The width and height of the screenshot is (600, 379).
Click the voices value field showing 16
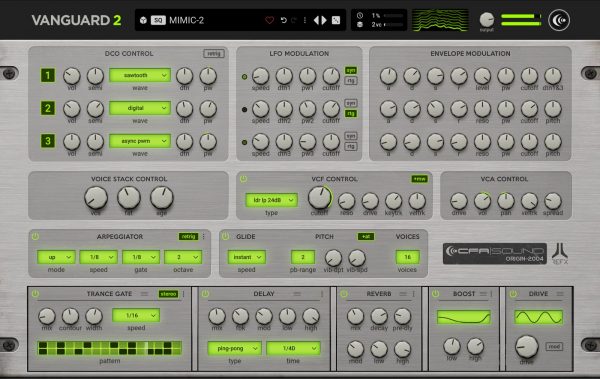coord(407,257)
